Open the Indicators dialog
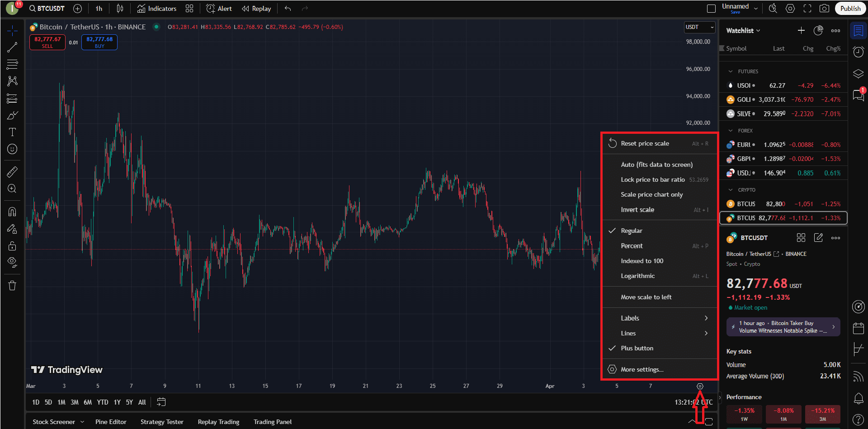The width and height of the screenshot is (868, 429). [157, 9]
